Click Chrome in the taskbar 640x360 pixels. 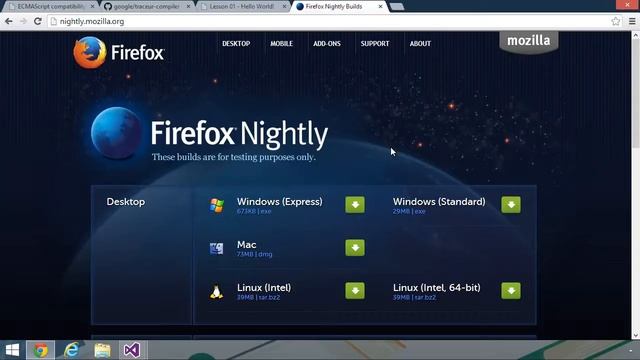(x=40, y=350)
